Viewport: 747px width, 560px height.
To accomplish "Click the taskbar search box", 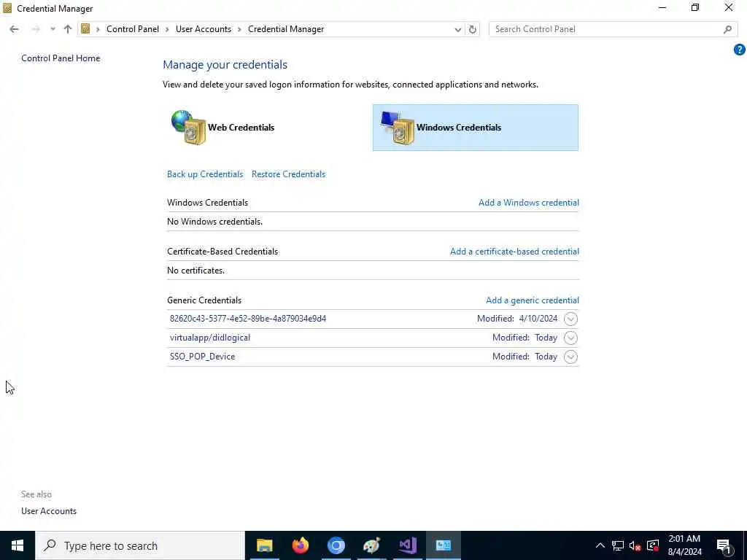I will (140, 545).
